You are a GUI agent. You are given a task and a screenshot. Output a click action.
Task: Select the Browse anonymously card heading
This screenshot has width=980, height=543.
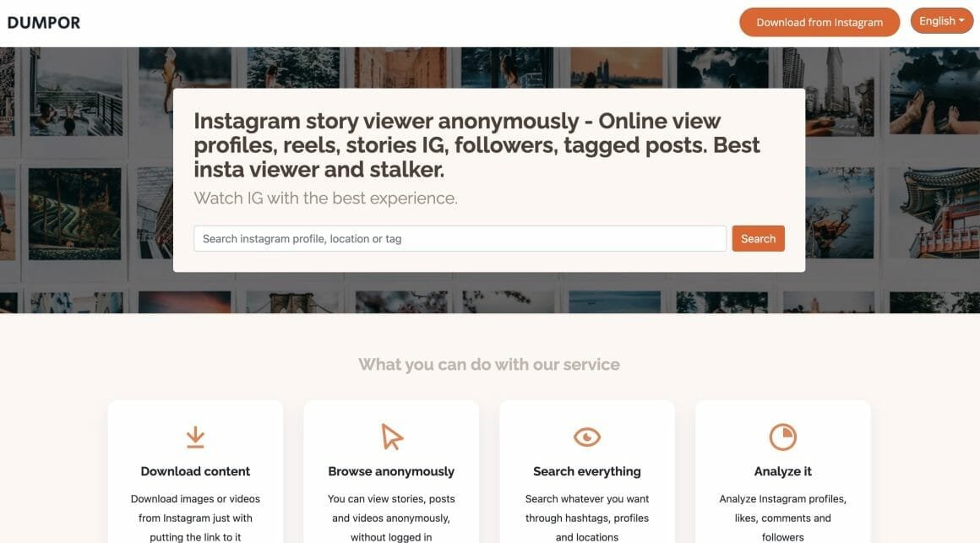(x=391, y=471)
